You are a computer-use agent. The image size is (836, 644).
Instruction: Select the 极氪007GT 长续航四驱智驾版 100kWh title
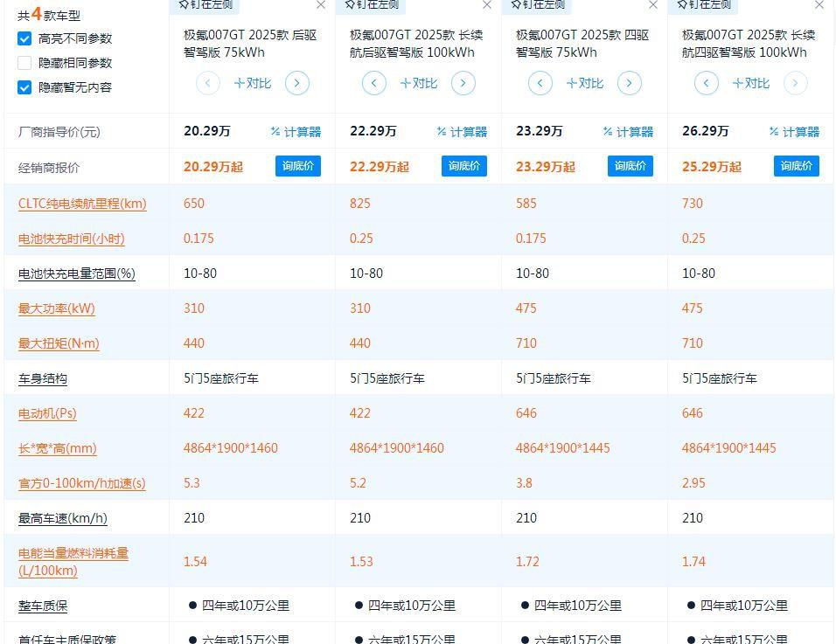[x=749, y=44]
